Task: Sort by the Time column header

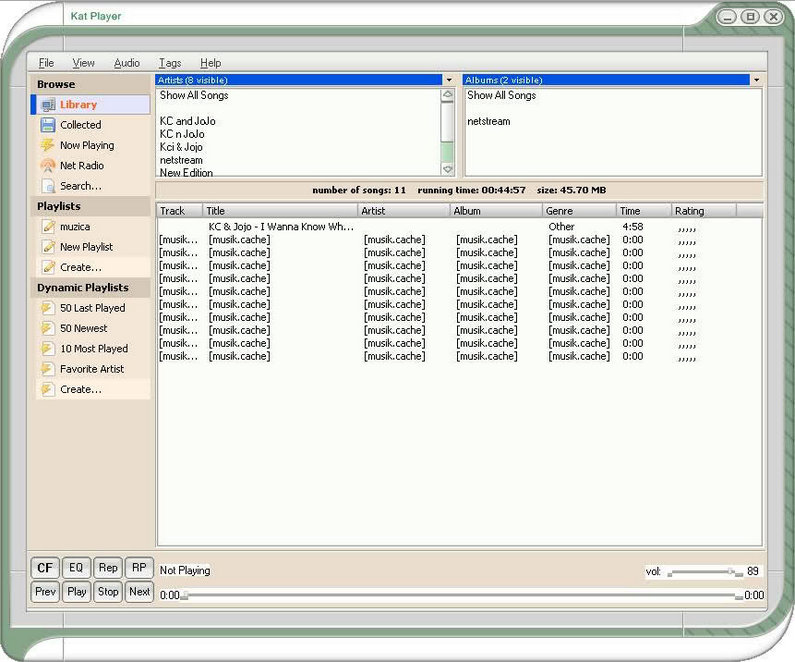Action: coord(644,211)
